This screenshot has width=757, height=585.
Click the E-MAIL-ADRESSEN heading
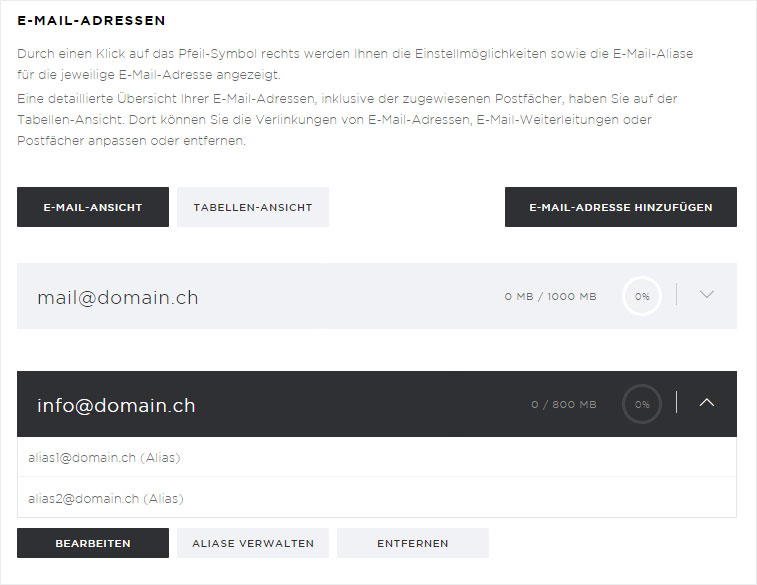click(x=91, y=20)
